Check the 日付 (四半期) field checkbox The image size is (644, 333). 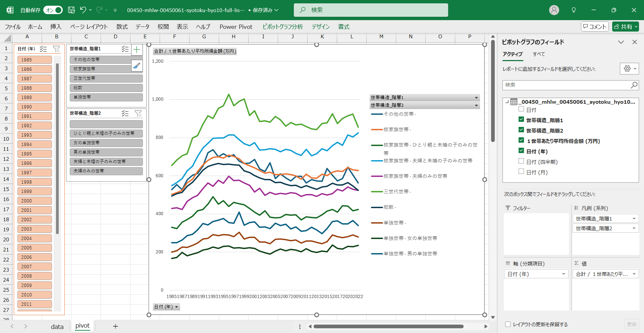521,161
